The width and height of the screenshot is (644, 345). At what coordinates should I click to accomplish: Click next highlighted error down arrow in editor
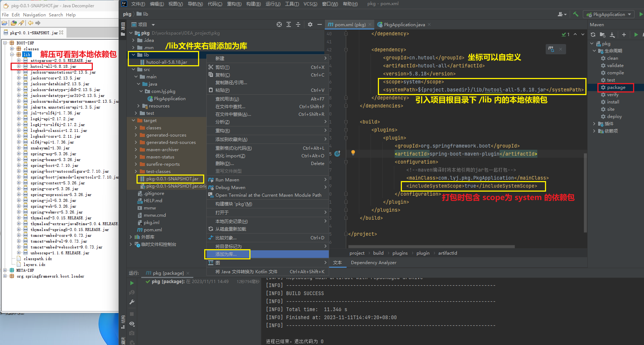coord(583,34)
